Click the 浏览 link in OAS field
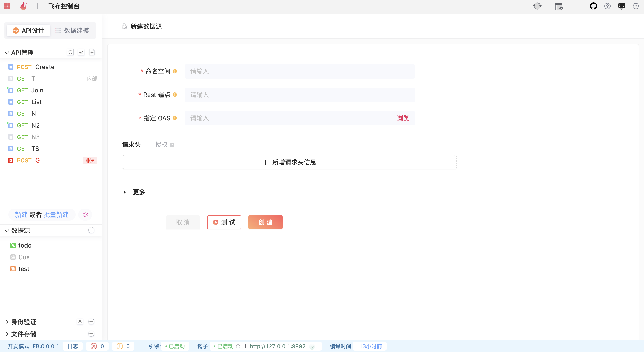This screenshot has width=644, height=352. click(x=403, y=118)
